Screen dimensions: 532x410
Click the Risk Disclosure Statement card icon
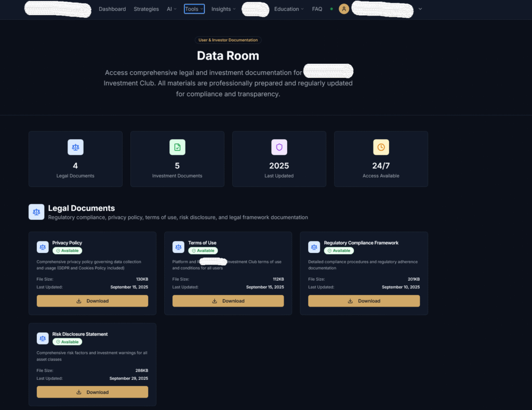(x=43, y=338)
